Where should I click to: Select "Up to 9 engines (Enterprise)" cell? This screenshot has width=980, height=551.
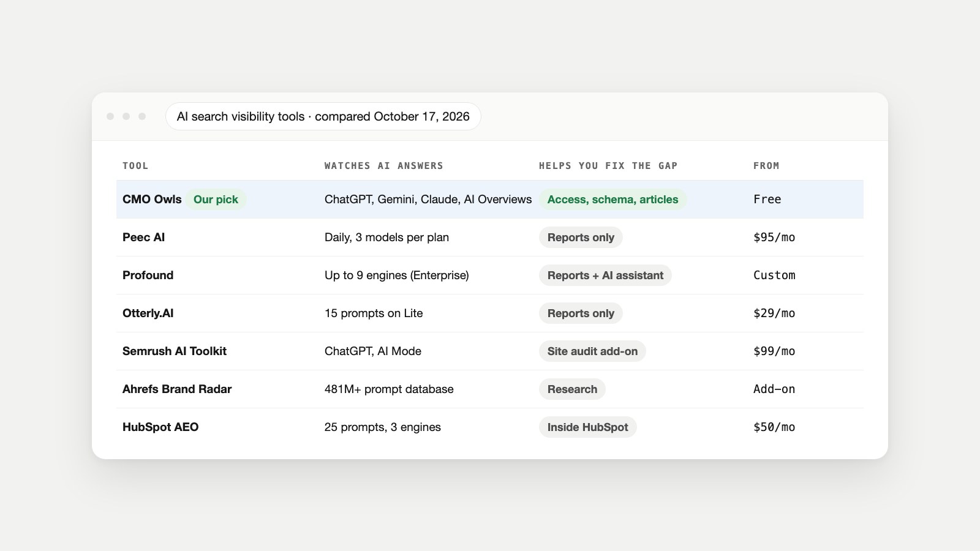tap(397, 275)
